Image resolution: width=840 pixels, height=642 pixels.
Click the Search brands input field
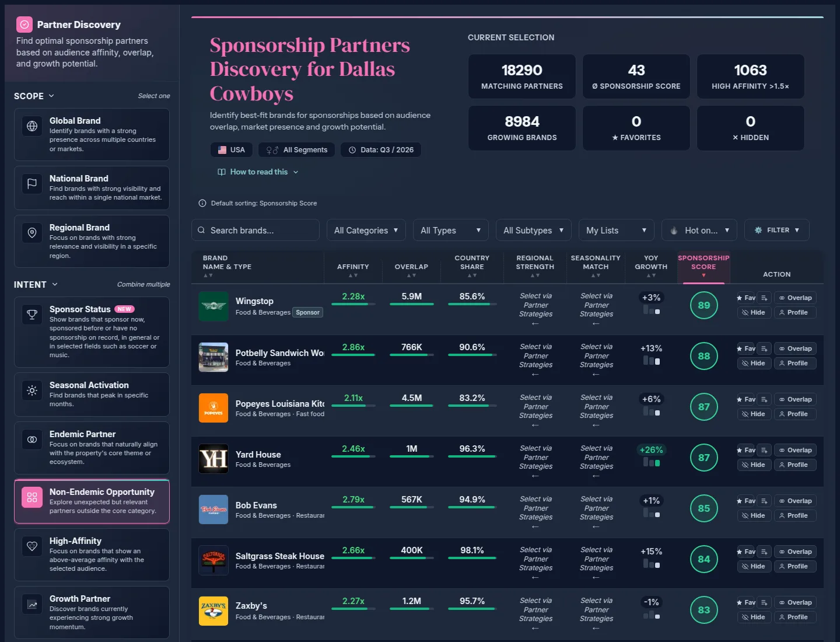[256, 230]
